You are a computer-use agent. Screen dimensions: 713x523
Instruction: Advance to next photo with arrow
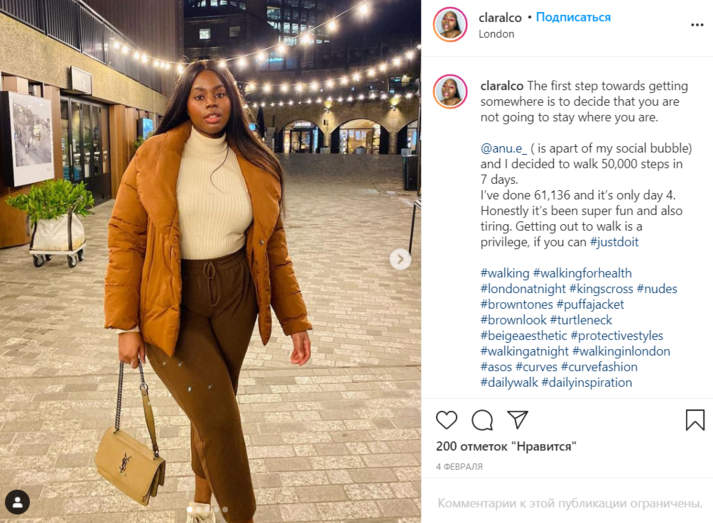click(x=400, y=259)
